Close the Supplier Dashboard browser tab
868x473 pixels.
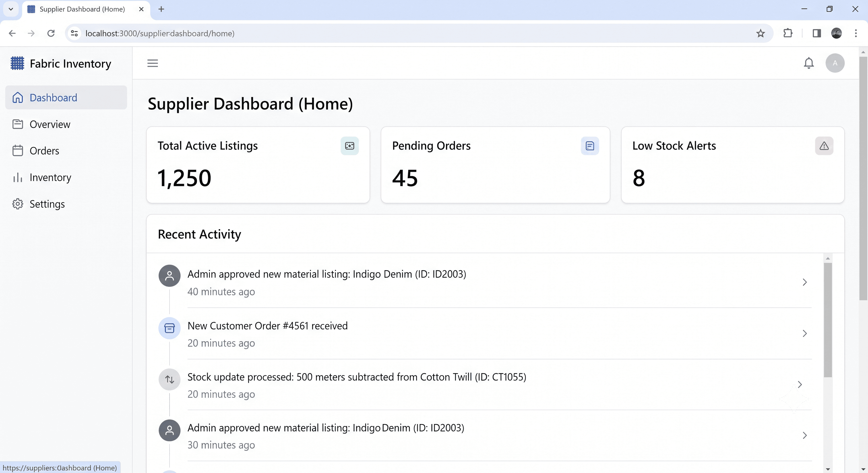(x=141, y=9)
